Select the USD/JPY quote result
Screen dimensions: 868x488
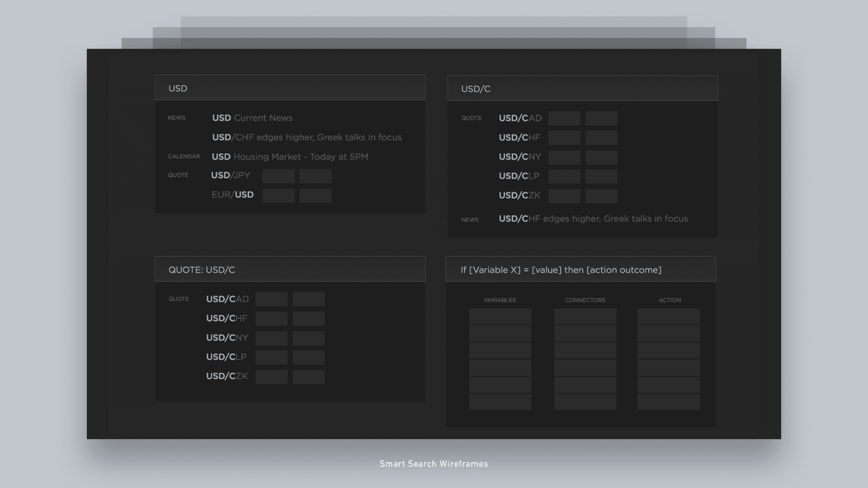point(231,175)
